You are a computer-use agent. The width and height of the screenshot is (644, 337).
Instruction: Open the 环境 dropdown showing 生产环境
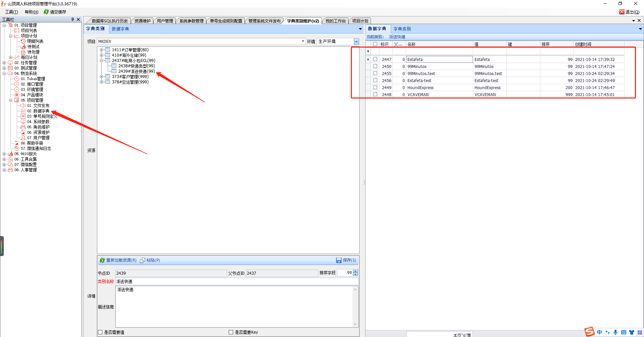(356, 42)
